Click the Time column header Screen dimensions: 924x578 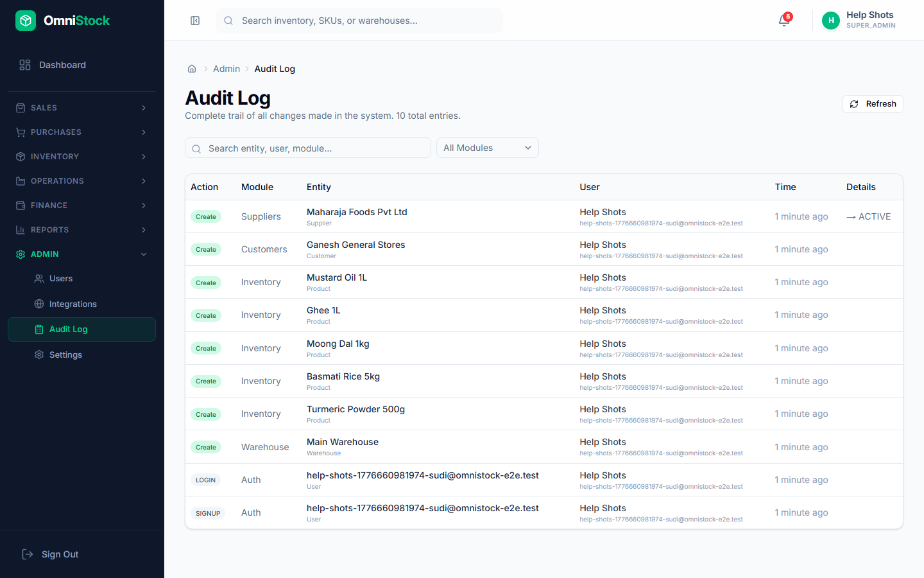(785, 187)
